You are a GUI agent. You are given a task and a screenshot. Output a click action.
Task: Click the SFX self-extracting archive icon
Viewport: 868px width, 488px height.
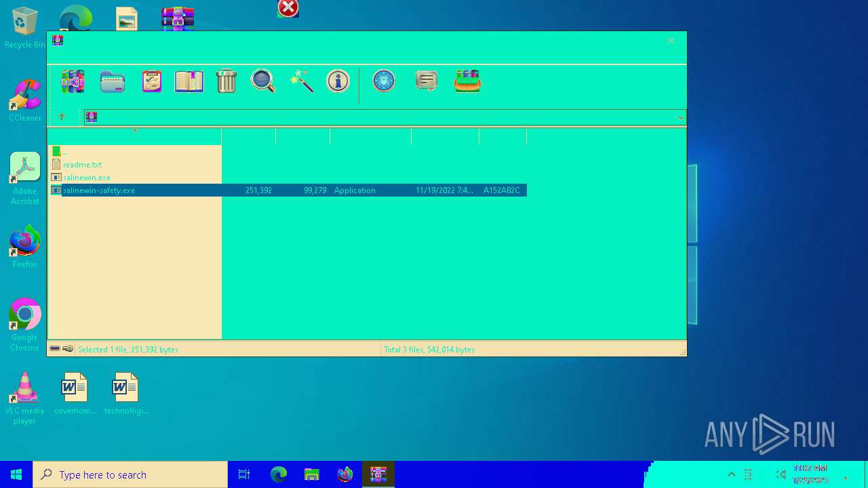coord(468,81)
